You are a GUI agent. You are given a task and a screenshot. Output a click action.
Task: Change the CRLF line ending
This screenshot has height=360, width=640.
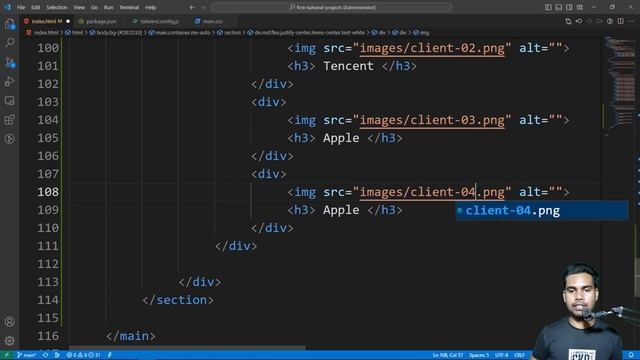tap(519, 355)
